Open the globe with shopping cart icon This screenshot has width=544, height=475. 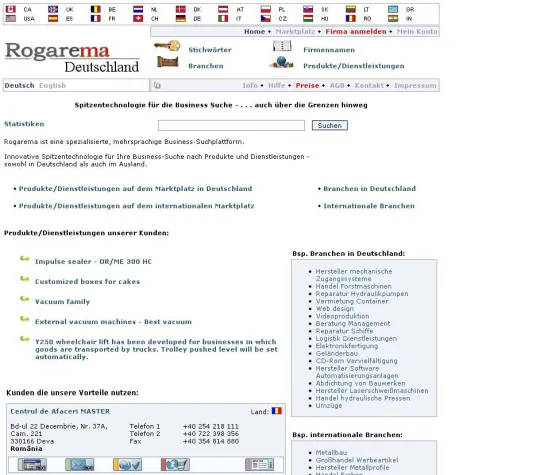click(x=175, y=465)
